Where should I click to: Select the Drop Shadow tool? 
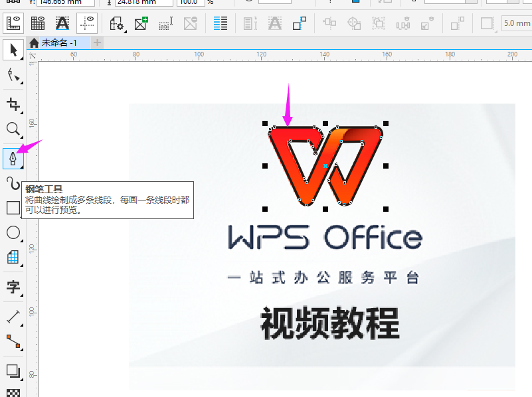pos(13,371)
